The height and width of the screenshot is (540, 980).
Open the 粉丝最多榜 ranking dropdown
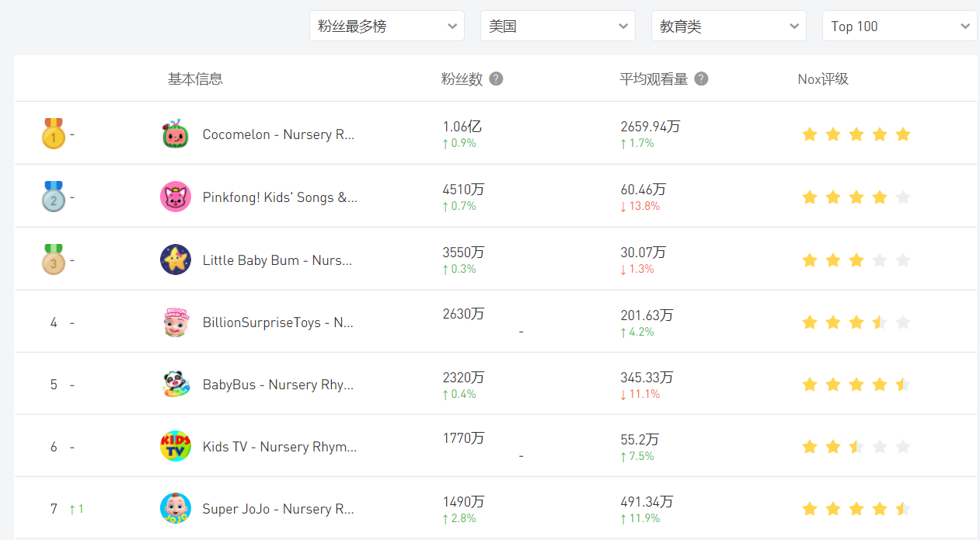tap(386, 26)
